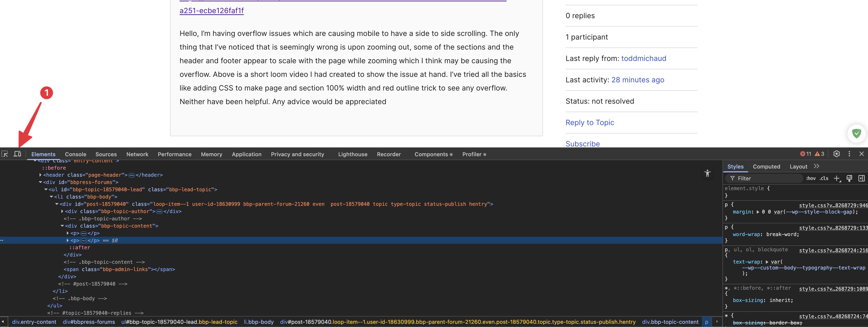
Task: Expand the bbp-topic-author div node
Action: [x=62, y=211]
